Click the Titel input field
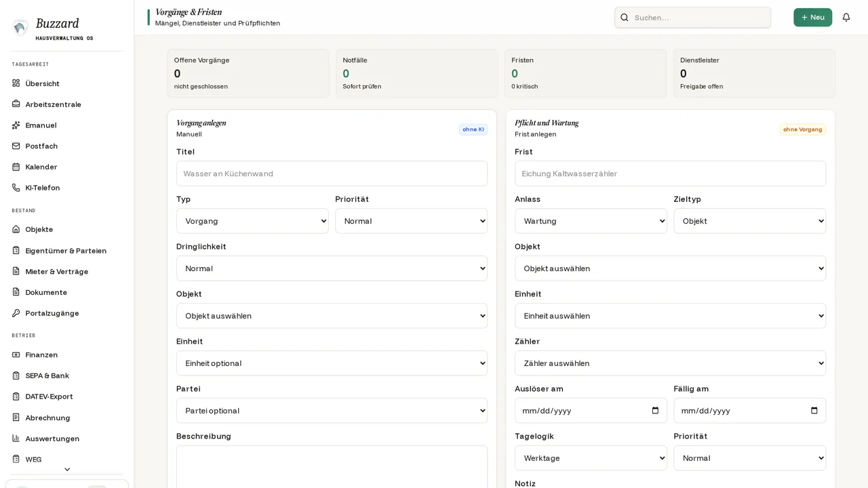The image size is (868, 488). [x=332, y=174]
